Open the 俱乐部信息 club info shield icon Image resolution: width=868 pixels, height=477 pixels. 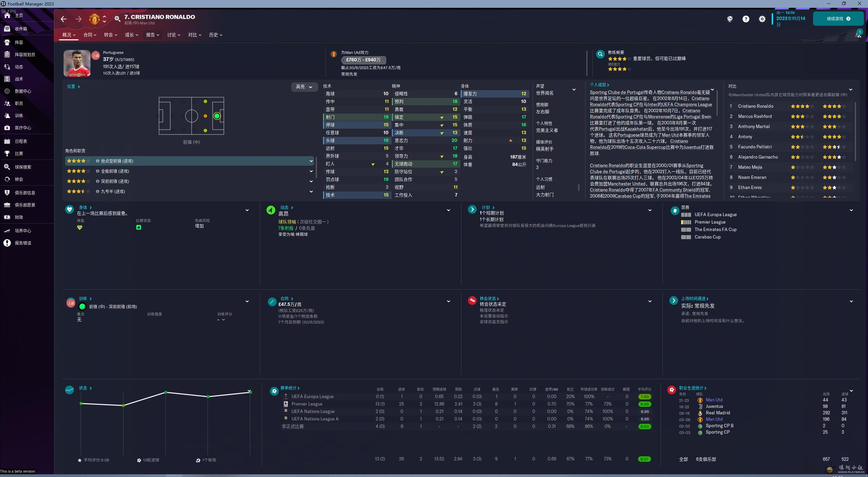(x=7, y=193)
